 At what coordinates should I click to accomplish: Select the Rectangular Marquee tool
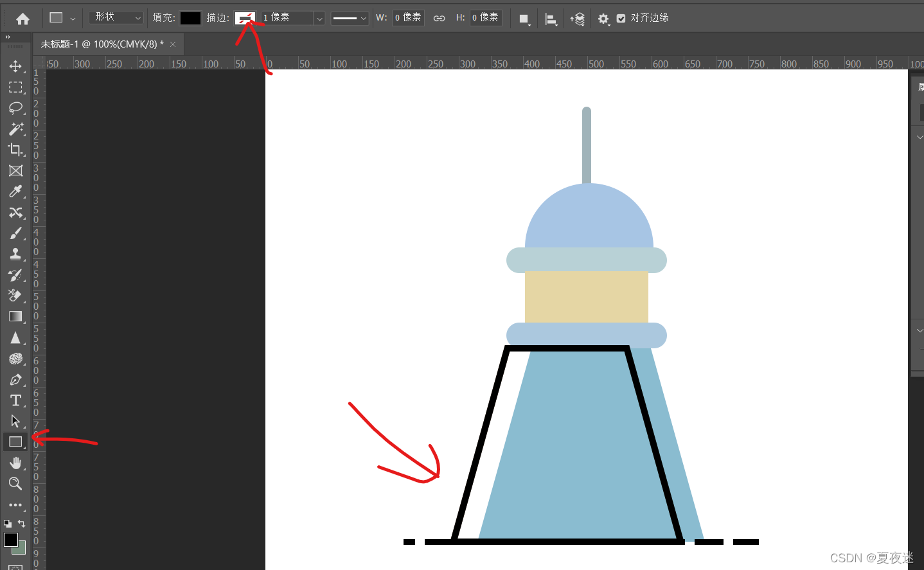point(15,87)
